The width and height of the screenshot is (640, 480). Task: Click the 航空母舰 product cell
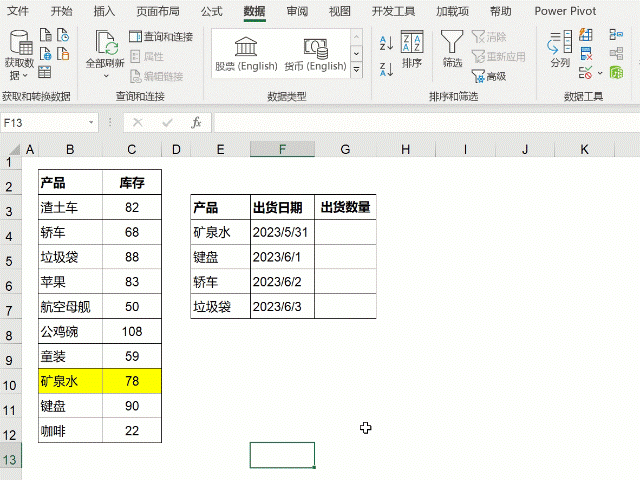(x=70, y=307)
